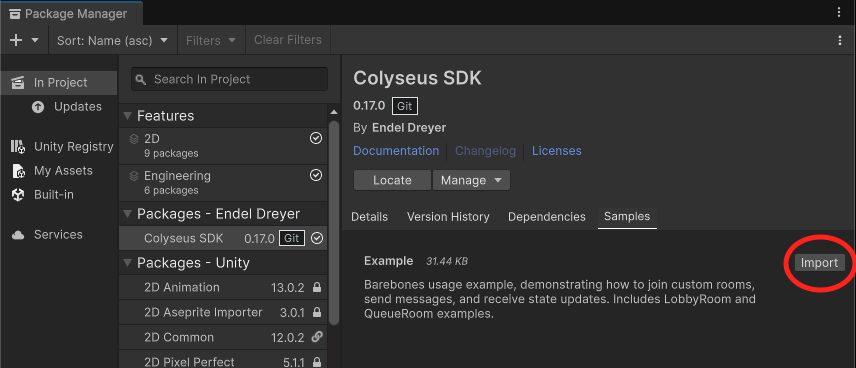Click the Endel Dreyer author name
Screen dimensions: 856x368
(409, 128)
